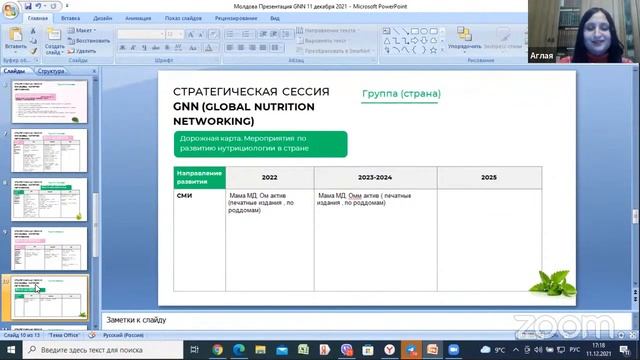Toggle numbered list
This screenshot has width=640, height=360.
246,34
